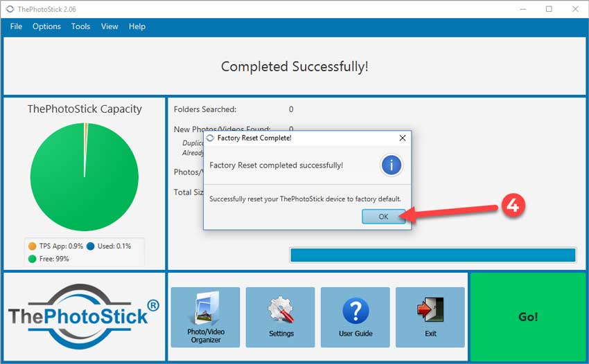Image resolution: width=589 pixels, height=364 pixels.
Task: Click the blue progress bar
Action: point(432,255)
